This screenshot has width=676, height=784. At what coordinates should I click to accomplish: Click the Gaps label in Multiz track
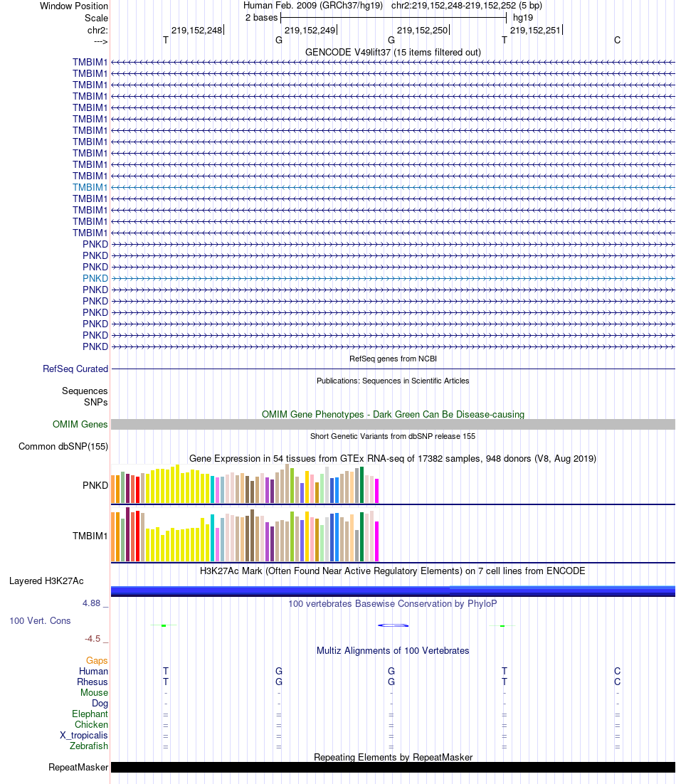tap(97, 661)
